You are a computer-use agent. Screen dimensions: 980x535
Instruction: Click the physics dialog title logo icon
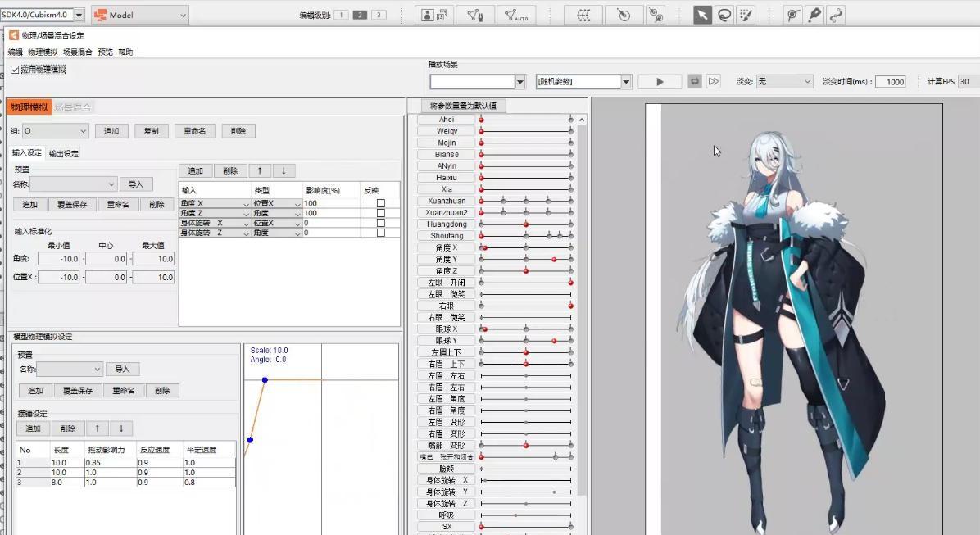tap(14, 35)
